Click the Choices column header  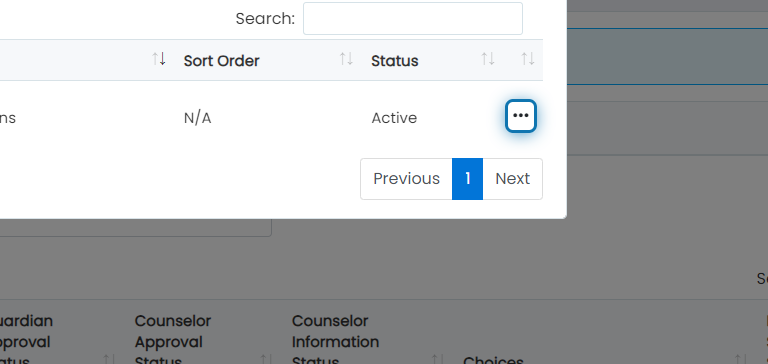tap(493, 361)
